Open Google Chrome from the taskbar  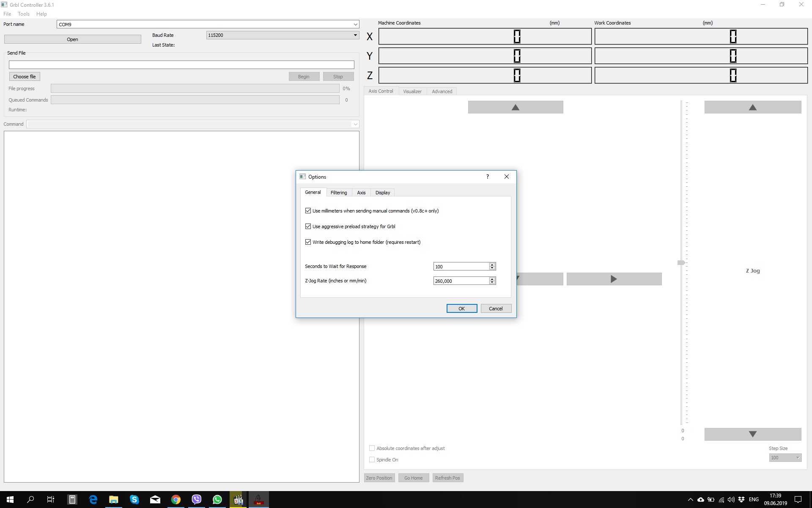pyautogui.click(x=176, y=500)
